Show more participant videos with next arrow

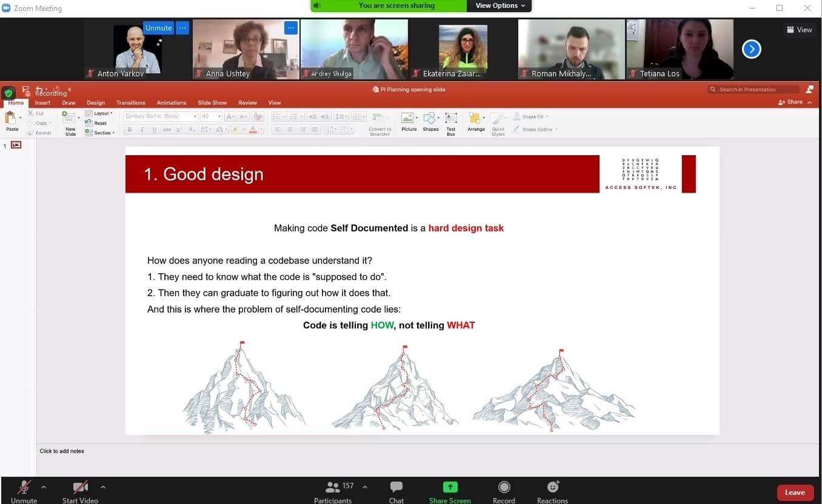[x=751, y=49]
